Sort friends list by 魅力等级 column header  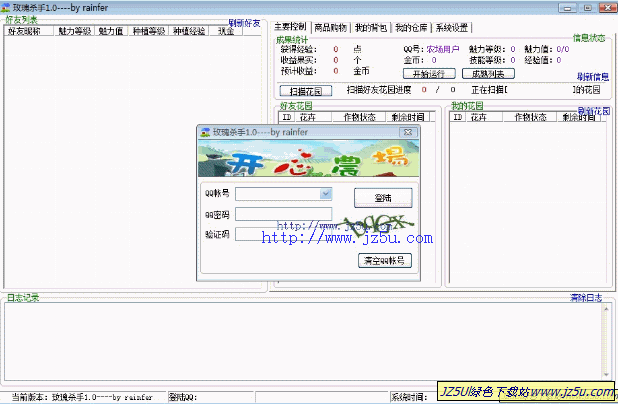coord(74,31)
